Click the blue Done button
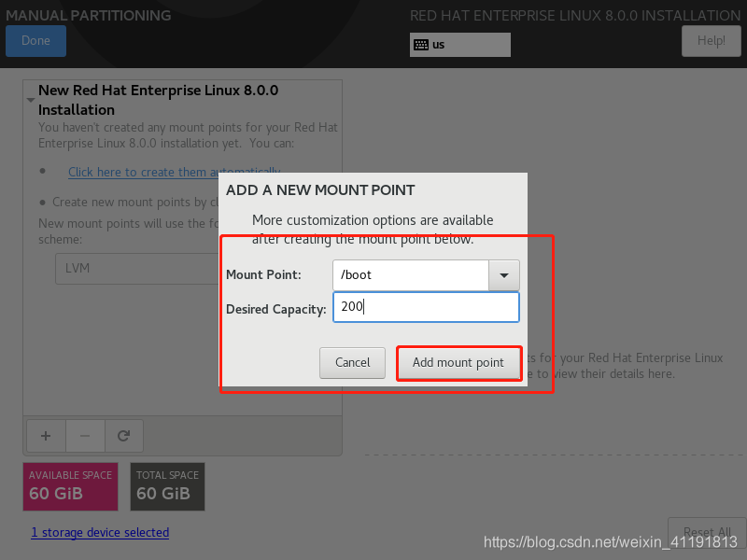 pyautogui.click(x=35, y=41)
